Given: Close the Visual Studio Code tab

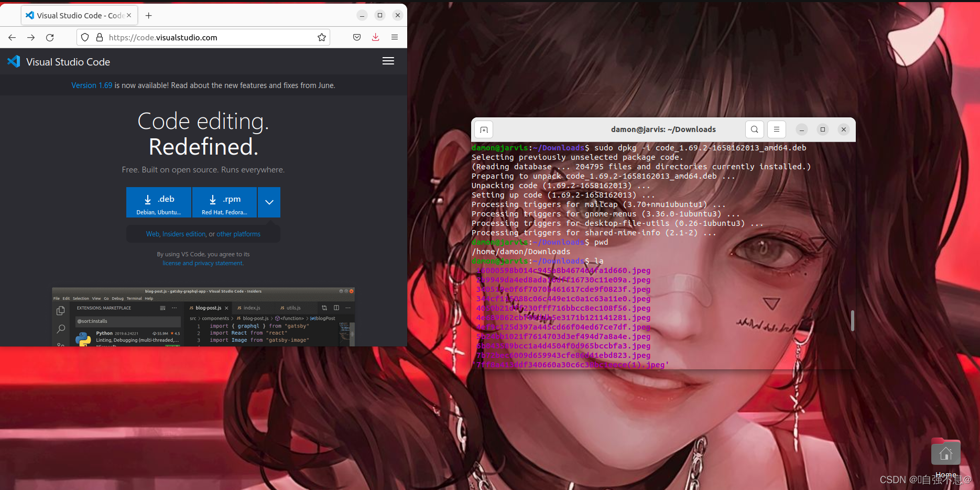Looking at the screenshot, I should tap(129, 15).
